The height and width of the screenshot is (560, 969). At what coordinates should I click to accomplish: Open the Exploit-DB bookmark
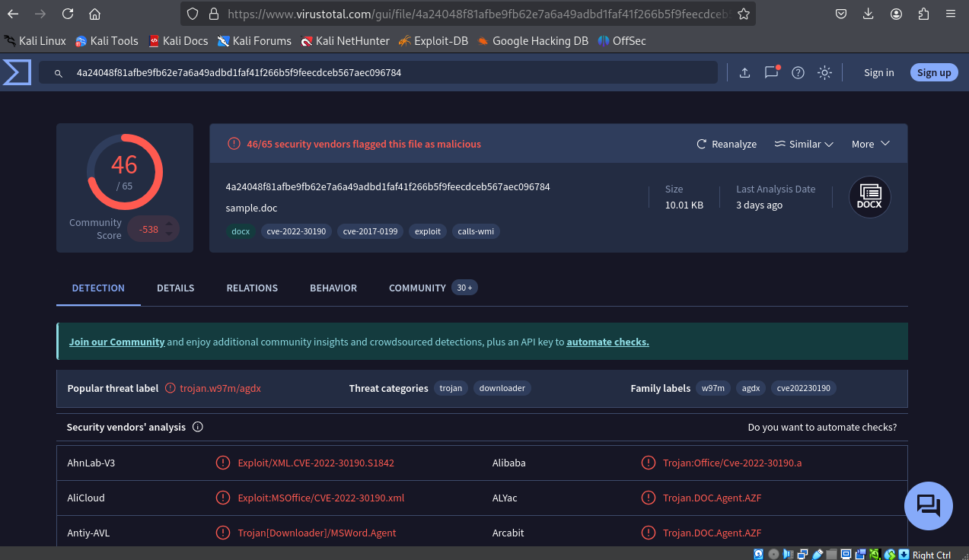point(432,41)
